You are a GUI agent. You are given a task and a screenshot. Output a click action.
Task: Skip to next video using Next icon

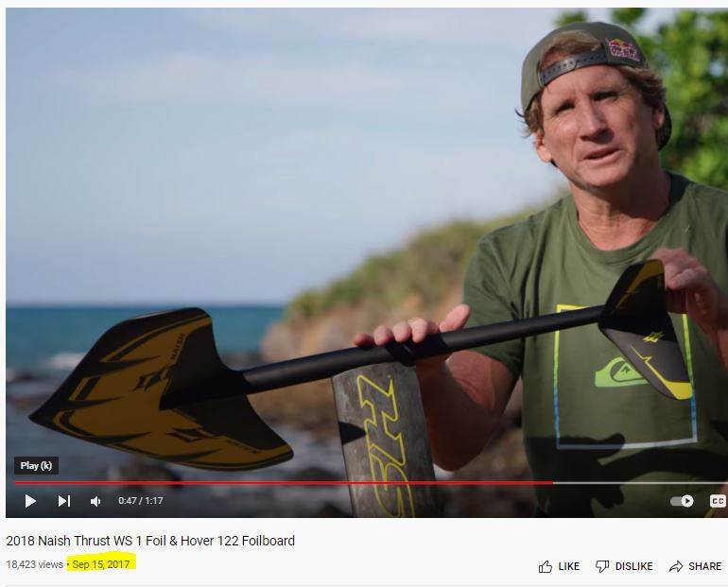(x=64, y=501)
